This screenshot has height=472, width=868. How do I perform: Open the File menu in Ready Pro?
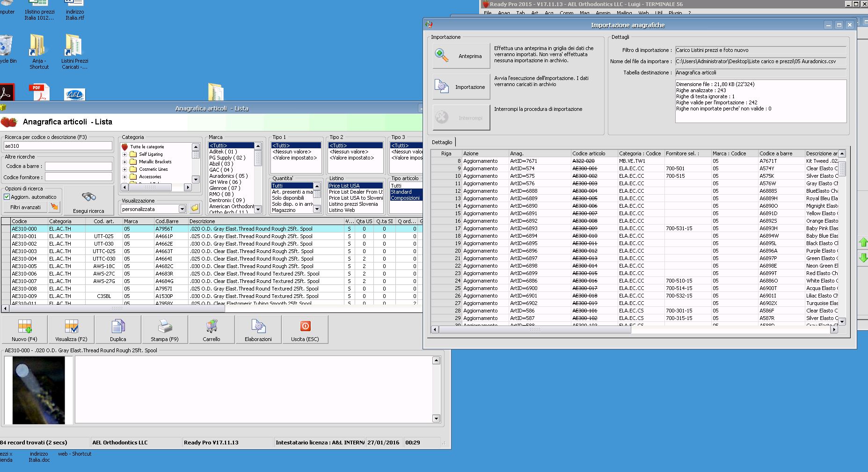pyautogui.click(x=488, y=13)
